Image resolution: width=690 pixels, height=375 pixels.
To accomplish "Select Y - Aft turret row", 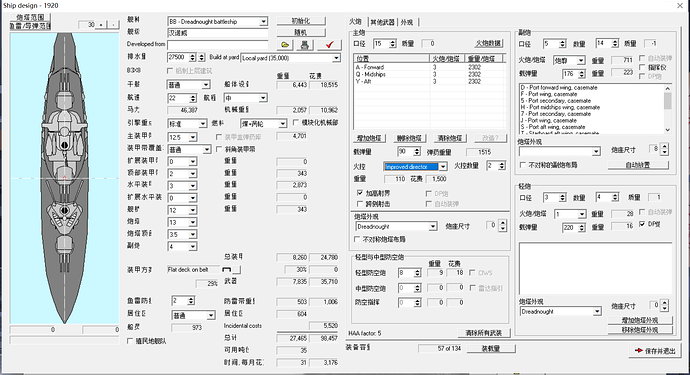I will (429, 81).
